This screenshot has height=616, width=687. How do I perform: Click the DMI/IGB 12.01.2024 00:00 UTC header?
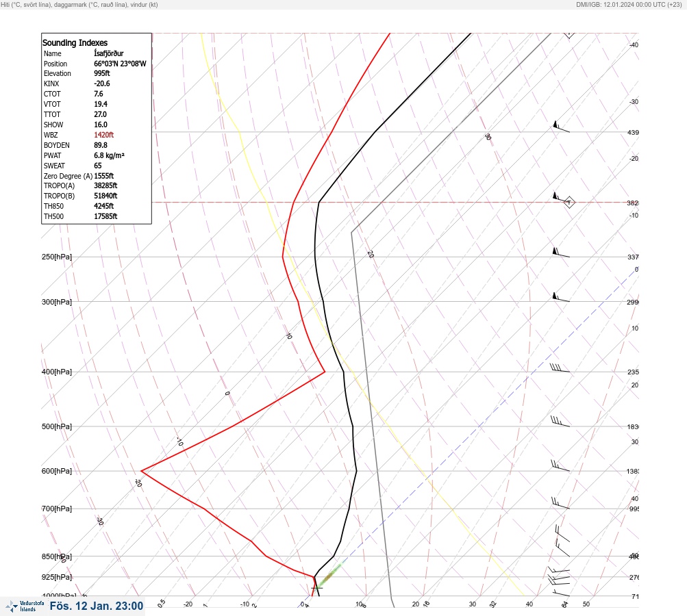[629, 4]
